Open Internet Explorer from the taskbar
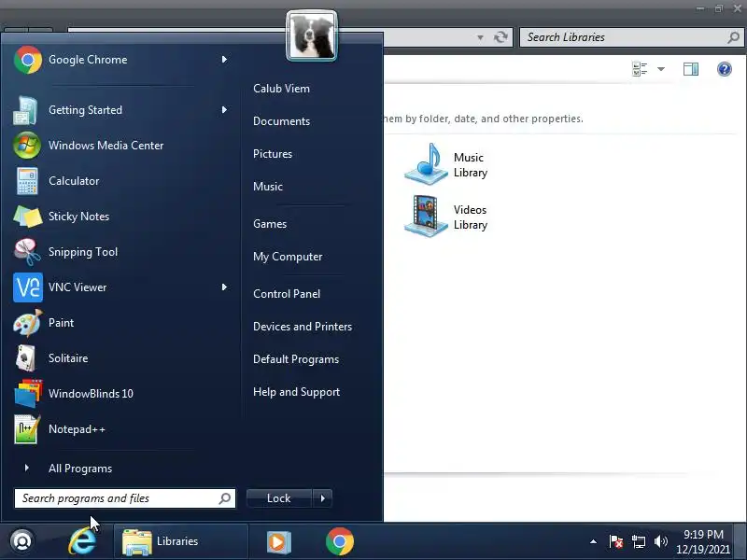Viewport: 747px width, 560px height. pos(82,541)
